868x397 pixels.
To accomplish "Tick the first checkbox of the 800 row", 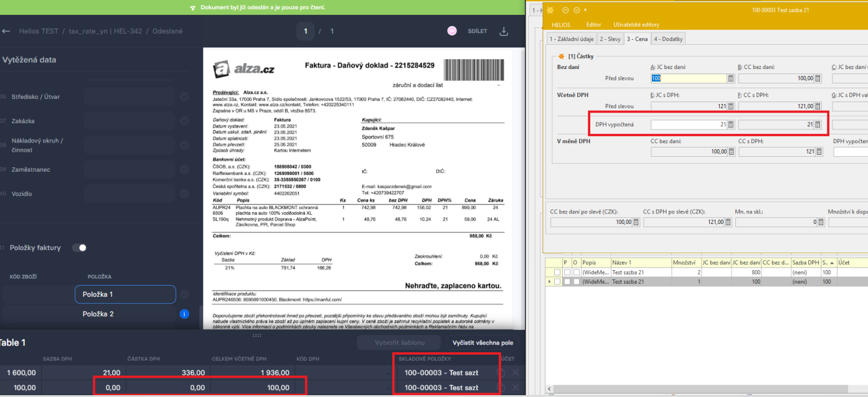I will pos(557,273).
